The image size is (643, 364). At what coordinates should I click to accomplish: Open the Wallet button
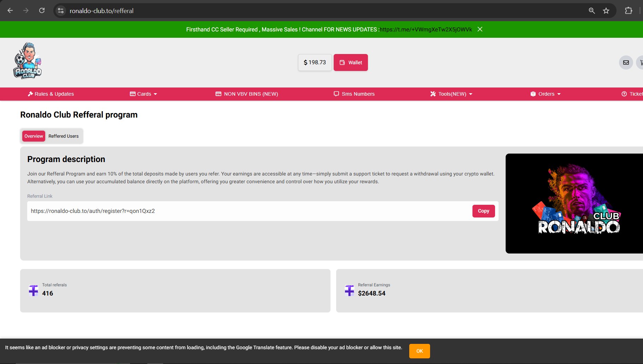pos(351,62)
